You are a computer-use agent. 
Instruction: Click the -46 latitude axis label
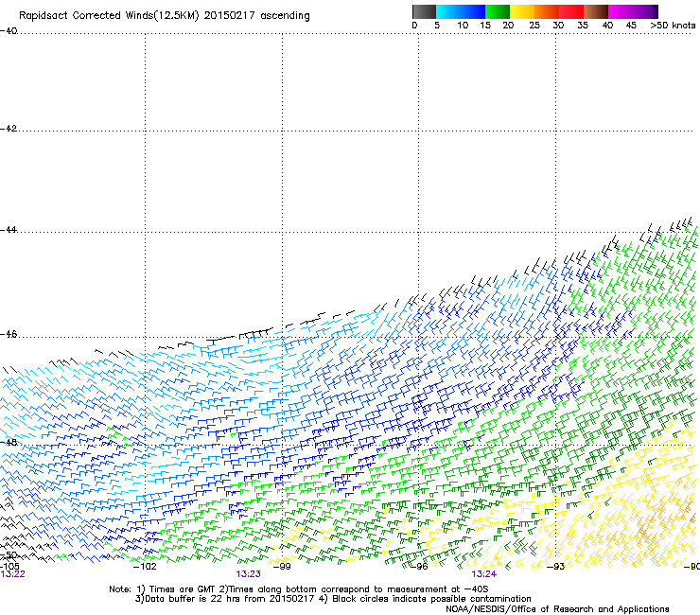tap(9, 334)
